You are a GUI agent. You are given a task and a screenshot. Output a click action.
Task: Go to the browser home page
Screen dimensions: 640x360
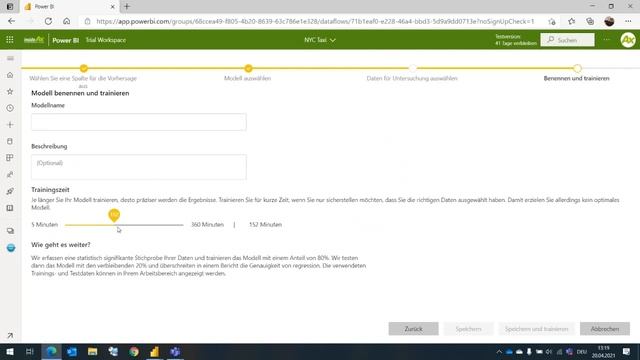click(67, 21)
